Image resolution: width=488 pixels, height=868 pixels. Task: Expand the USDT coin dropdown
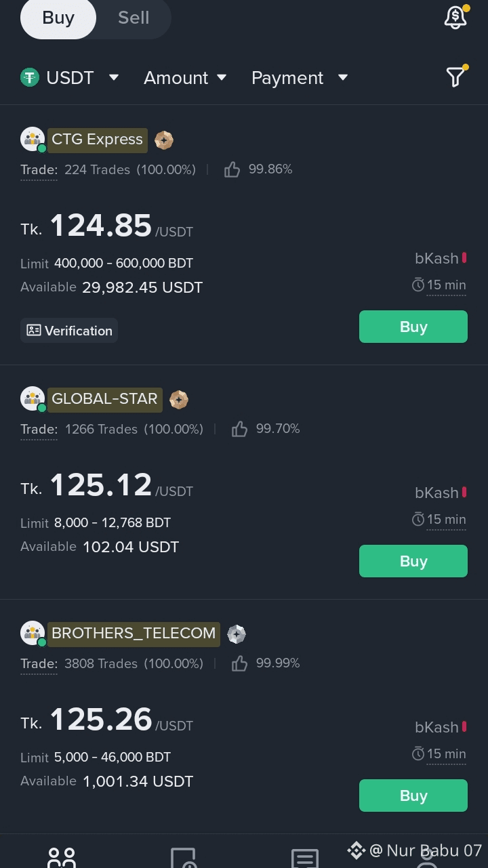tap(70, 78)
